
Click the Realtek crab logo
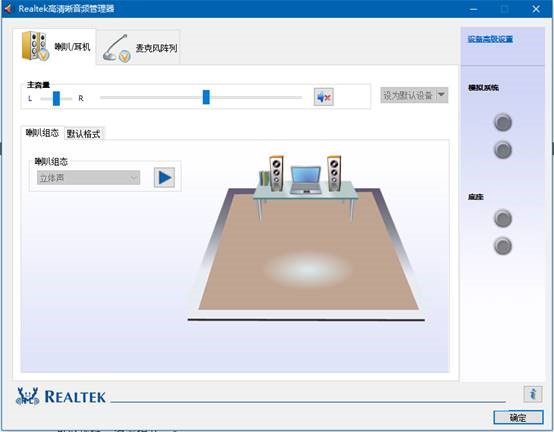point(27,396)
